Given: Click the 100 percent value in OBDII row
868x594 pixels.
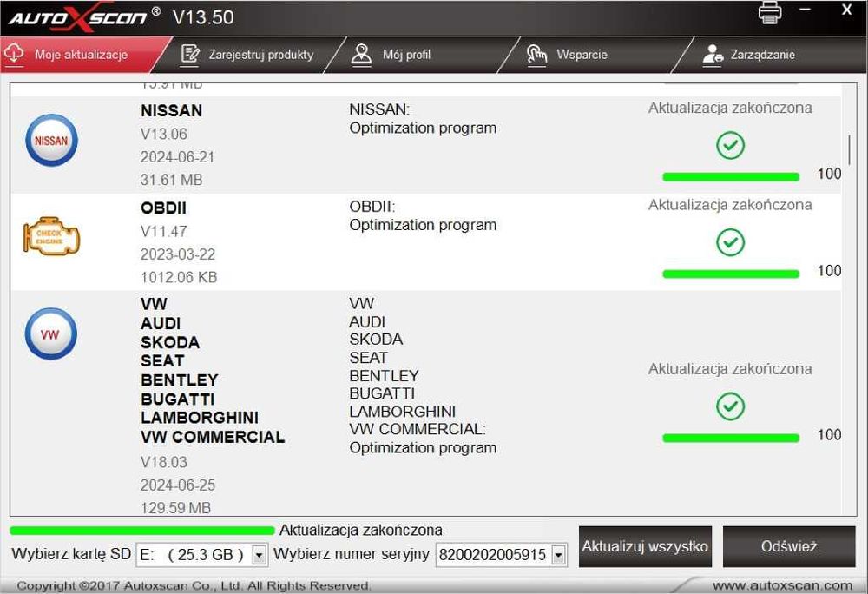Looking at the screenshot, I should point(829,271).
